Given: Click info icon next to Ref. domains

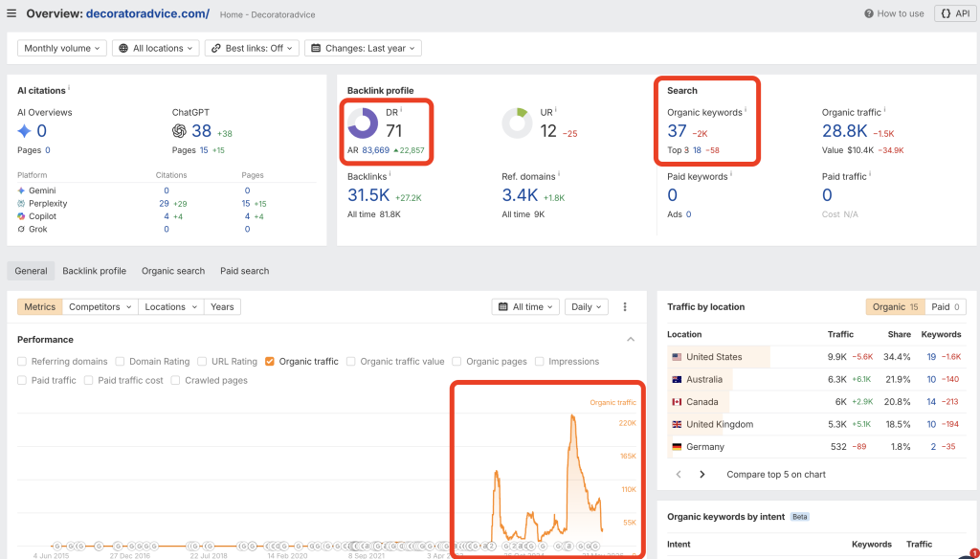Looking at the screenshot, I should click(559, 174).
